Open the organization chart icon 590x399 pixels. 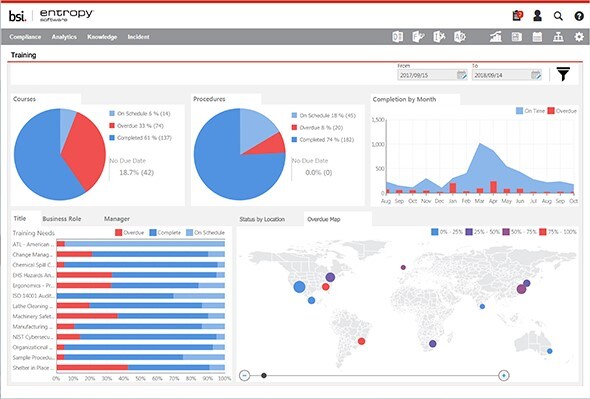click(x=558, y=37)
